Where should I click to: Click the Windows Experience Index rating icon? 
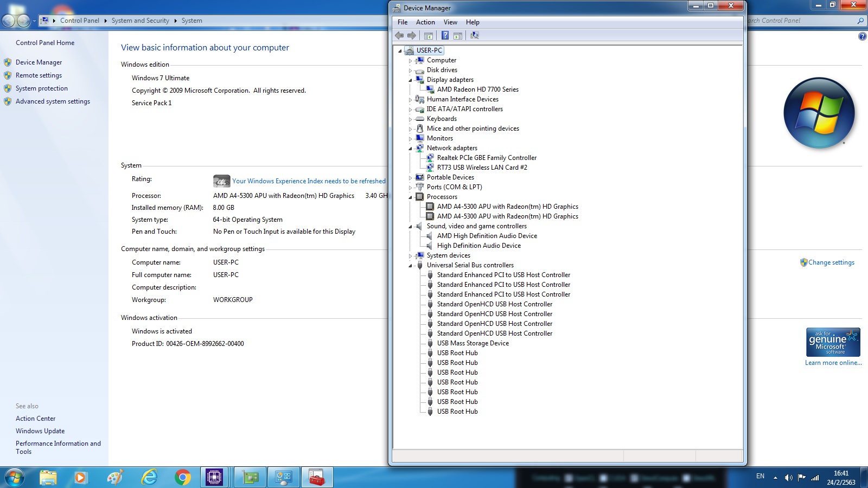coord(221,181)
